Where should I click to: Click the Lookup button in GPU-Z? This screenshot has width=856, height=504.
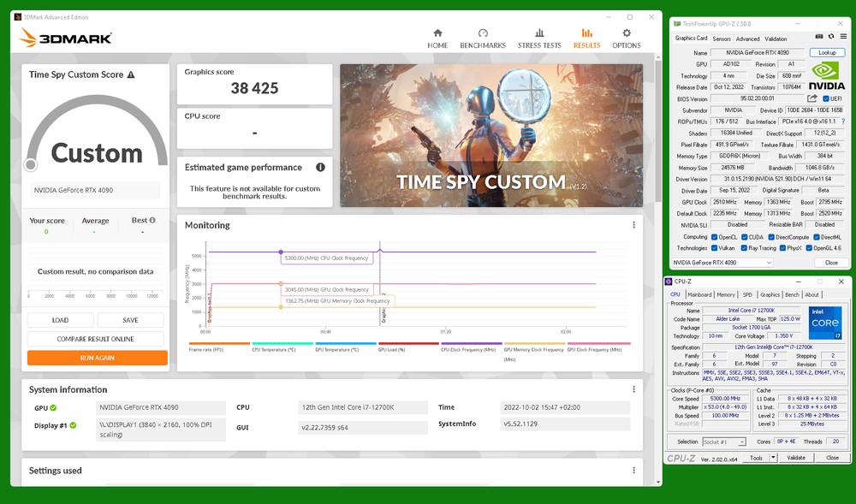click(827, 52)
